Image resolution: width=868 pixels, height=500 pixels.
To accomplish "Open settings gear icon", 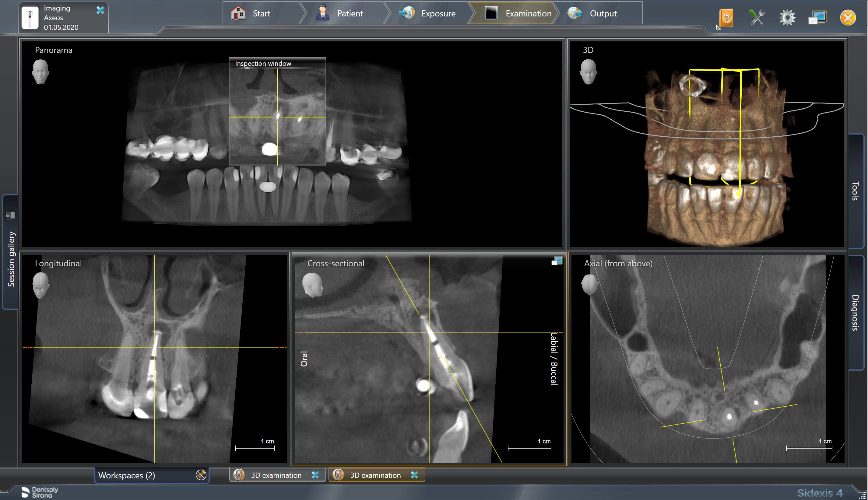I will click(x=787, y=18).
